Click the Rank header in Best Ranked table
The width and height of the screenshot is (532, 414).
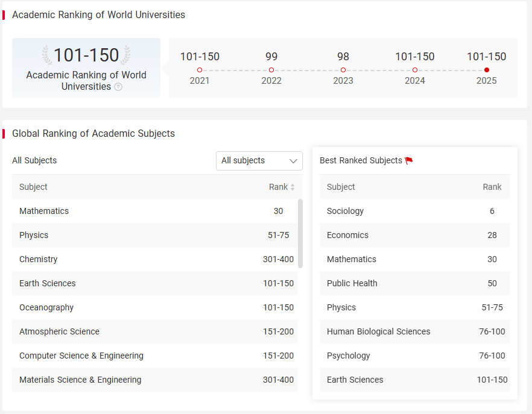pyautogui.click(x=492, y=187)
